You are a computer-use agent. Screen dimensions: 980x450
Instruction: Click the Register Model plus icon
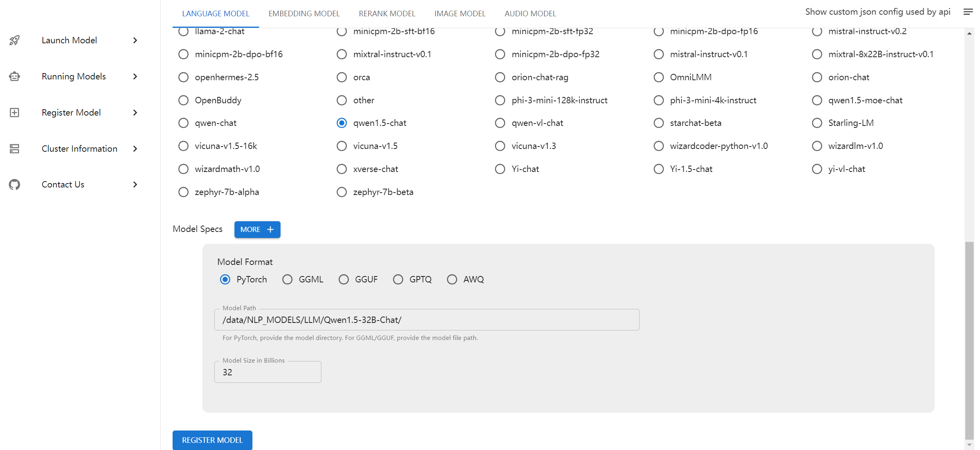[14, 112]
